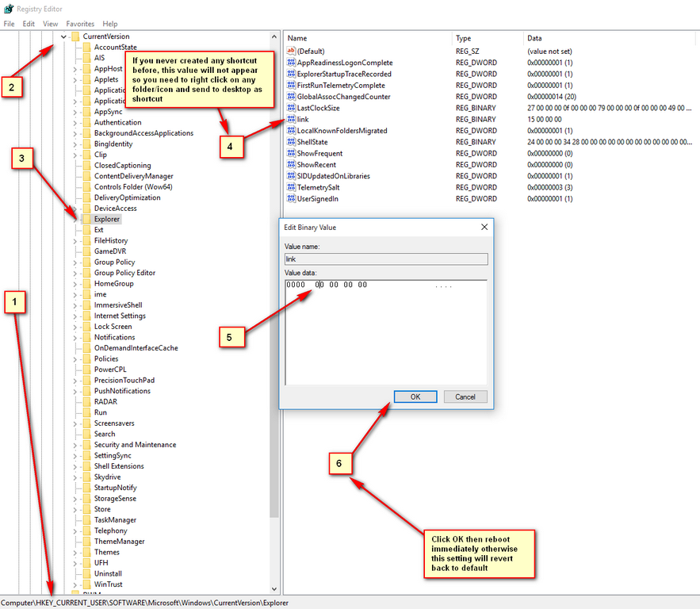Click the LocalKnownFoldersMigrated value icon

coord(292,131)
